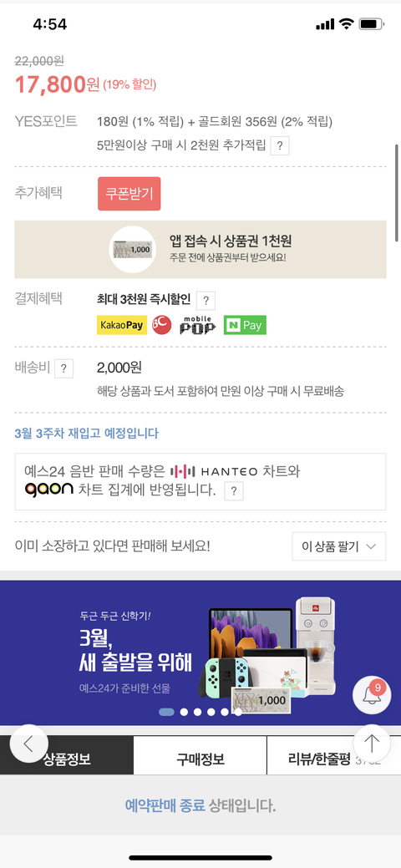
Task: Tap the back chevron circle button
Action: pyautogui.click(x=28, y=744)
